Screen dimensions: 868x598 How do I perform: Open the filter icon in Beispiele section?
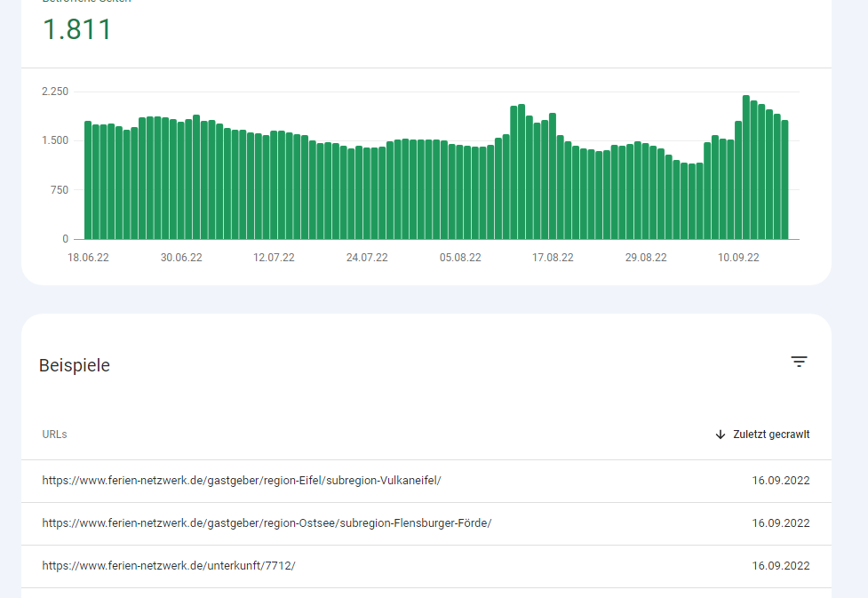pyautogui.click(x=799, y=362)
